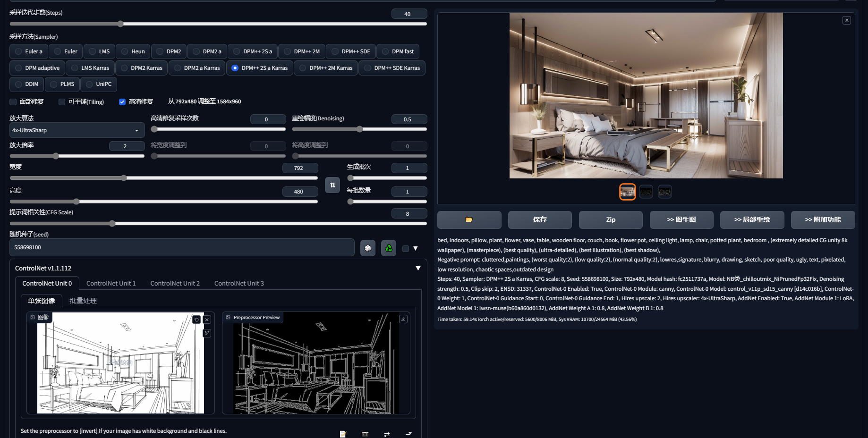Collapse the ControlNet v1.1.112 panel

coord(418,268)
